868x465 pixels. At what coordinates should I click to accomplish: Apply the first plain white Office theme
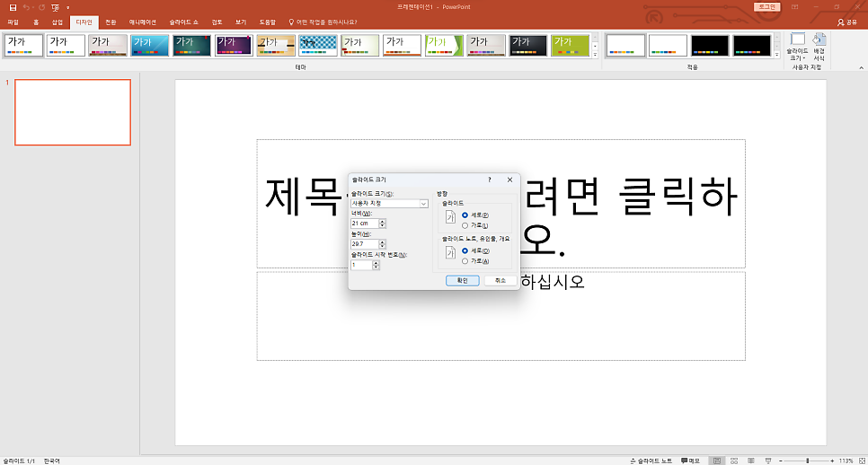click(x=23, y=46)
